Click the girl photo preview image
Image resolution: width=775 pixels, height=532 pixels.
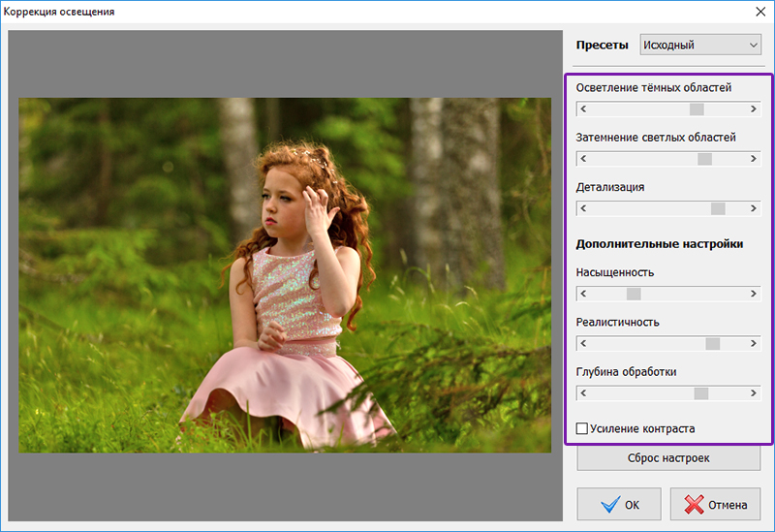(x=285, y=275)
